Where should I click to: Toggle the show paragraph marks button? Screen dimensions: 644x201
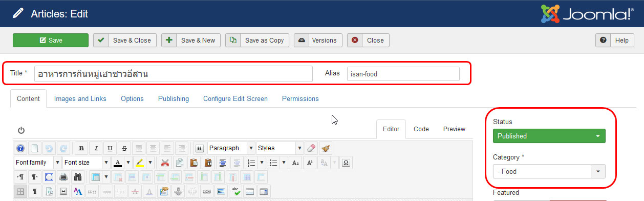click(x=35, y=191)
